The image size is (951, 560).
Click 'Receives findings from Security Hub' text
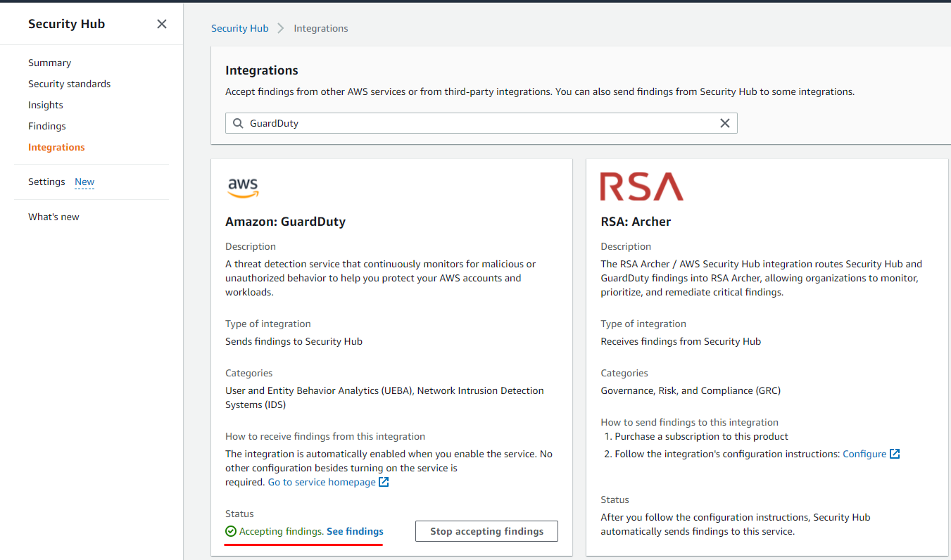(681, 341)
